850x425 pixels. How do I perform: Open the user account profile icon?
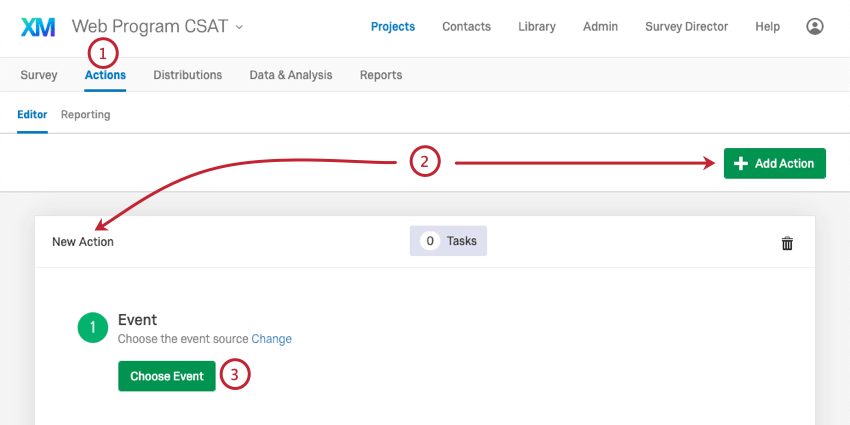pos(815,27)
